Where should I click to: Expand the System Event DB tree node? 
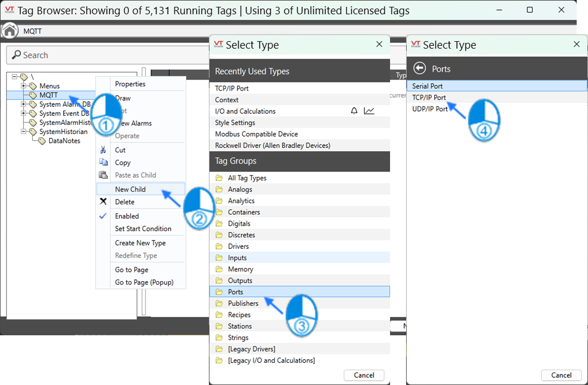tap(23, 113)
